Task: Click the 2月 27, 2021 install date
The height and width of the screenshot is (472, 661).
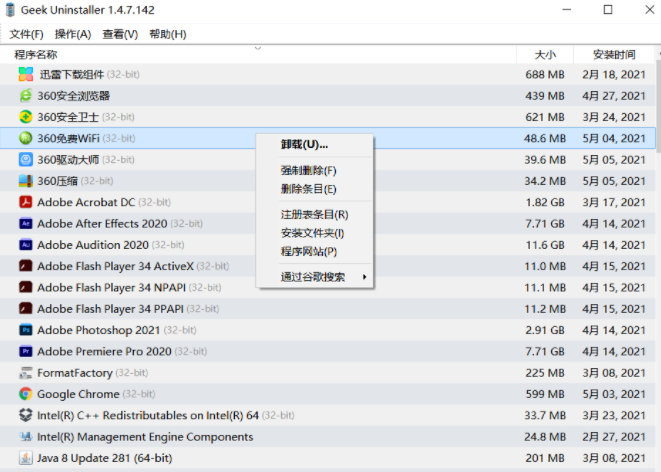Action: [x=614, y=437]
